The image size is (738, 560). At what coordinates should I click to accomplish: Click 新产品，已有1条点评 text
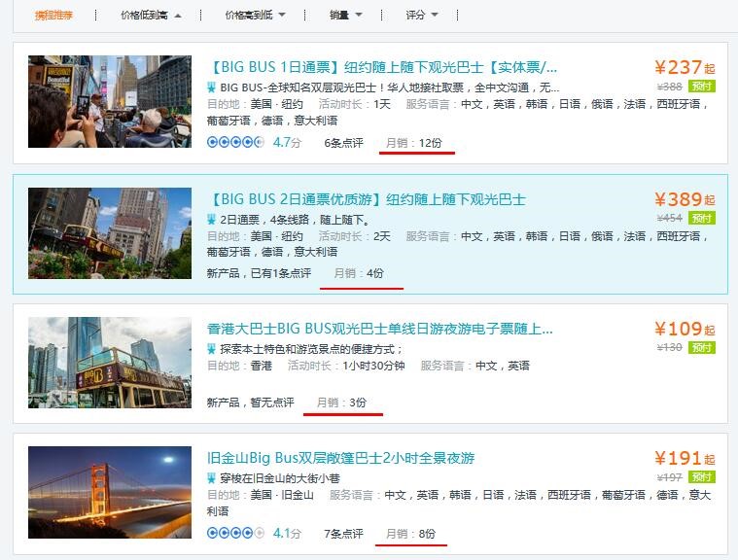pos(259,273)
